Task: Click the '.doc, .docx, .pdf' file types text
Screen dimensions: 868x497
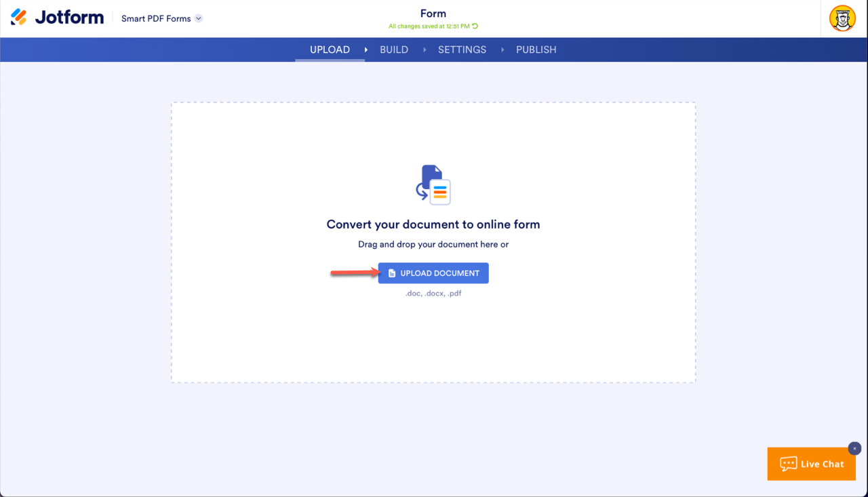Action: (433, 294)
